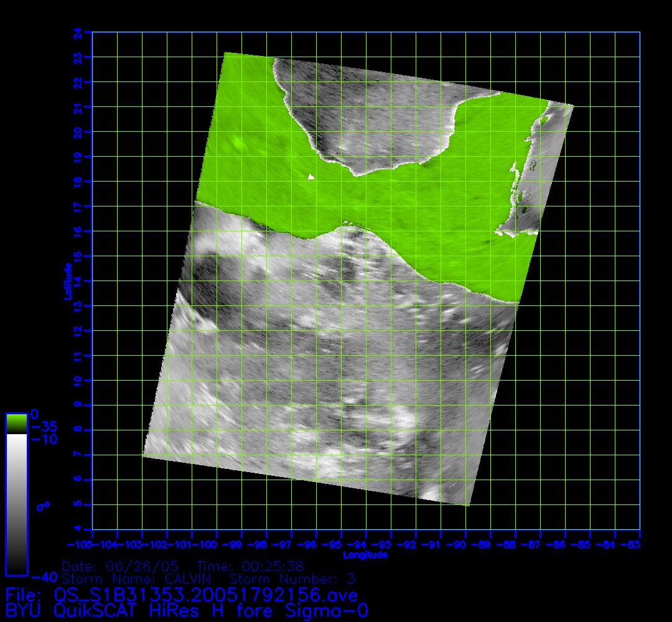Select the file name QS_S1B31353.20051792156.ave text
This screenshot has width=672, height=622.
pyautogui.click(x=206, y=595)
